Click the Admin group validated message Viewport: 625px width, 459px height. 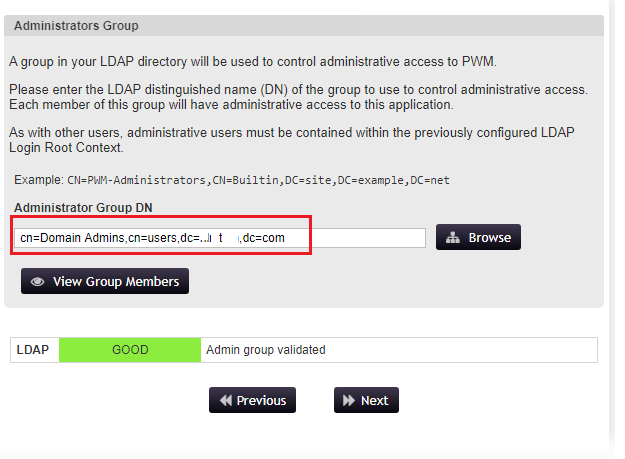[265, 350]
